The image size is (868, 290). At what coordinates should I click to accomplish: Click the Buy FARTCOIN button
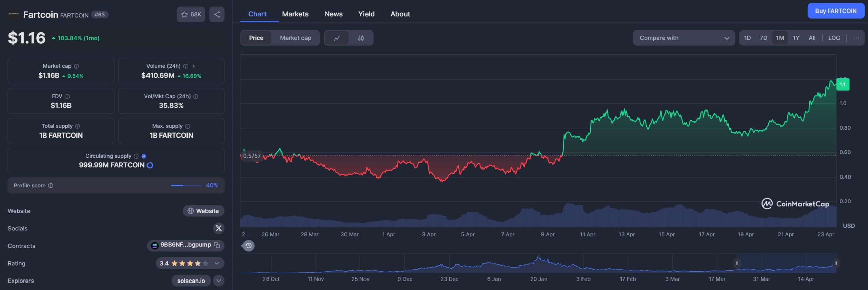point(836,11)
